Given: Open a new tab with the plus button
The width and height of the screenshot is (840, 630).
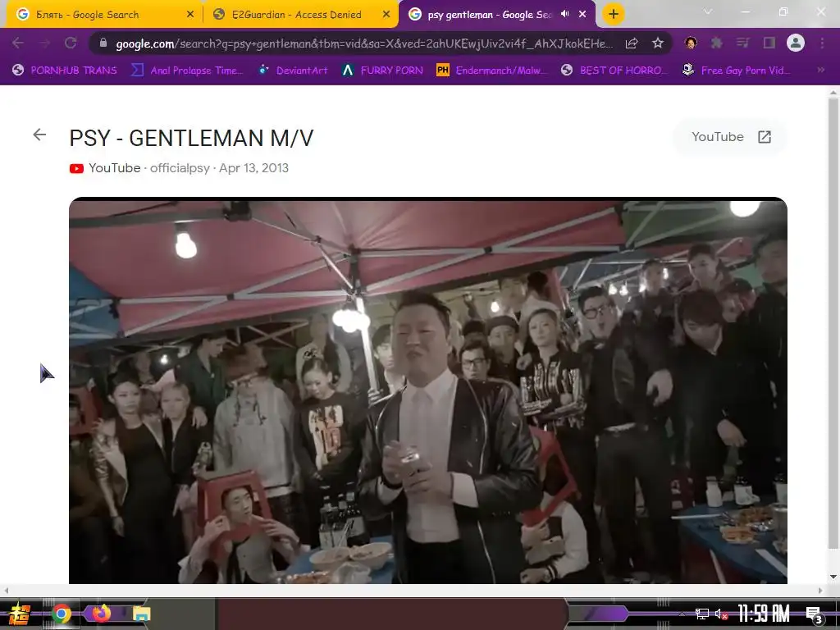Looking at the screenshot, I should tap(614, 15).
